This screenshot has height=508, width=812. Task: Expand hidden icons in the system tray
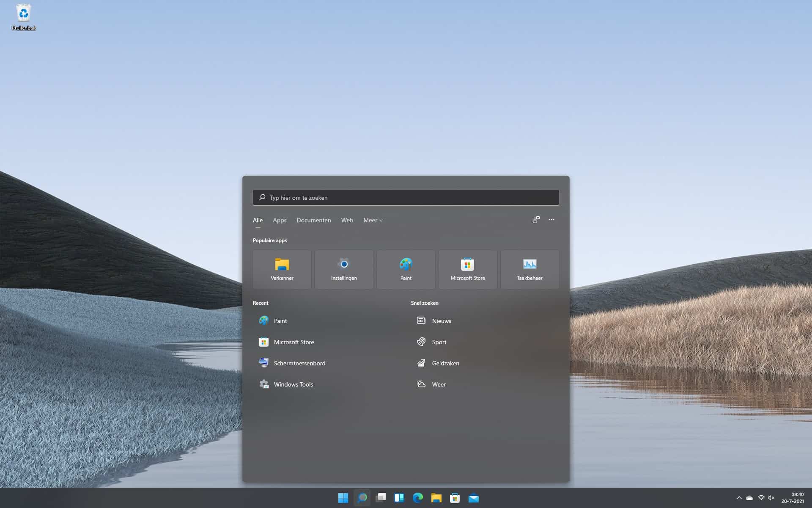point(740,498)
